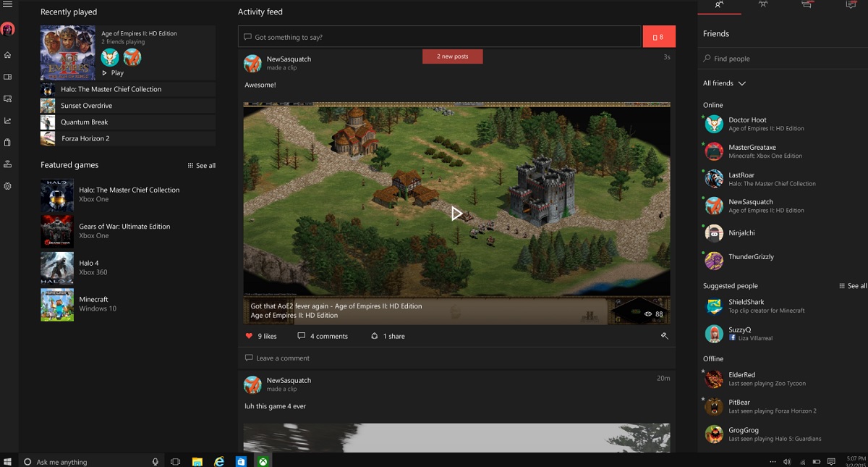Open the Store bag icon in the sidebar
Image resolution: width=868 pixels, height=467 pixels.
point(7,142)
